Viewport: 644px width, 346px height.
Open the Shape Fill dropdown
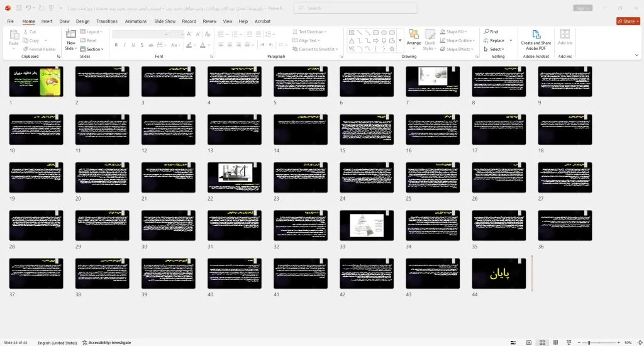[x=454, y=31]
